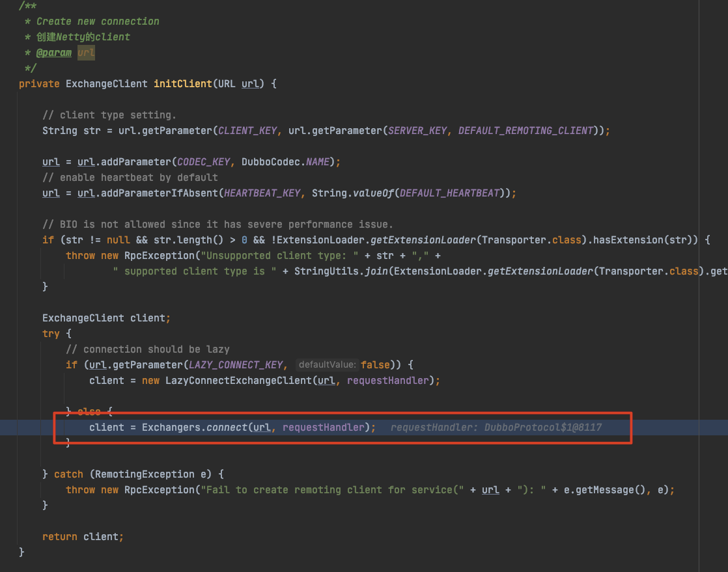Click the '// connection should be lazy' comment
The height and width of the screenshot is (572, 728).
(x=148, y=349)
